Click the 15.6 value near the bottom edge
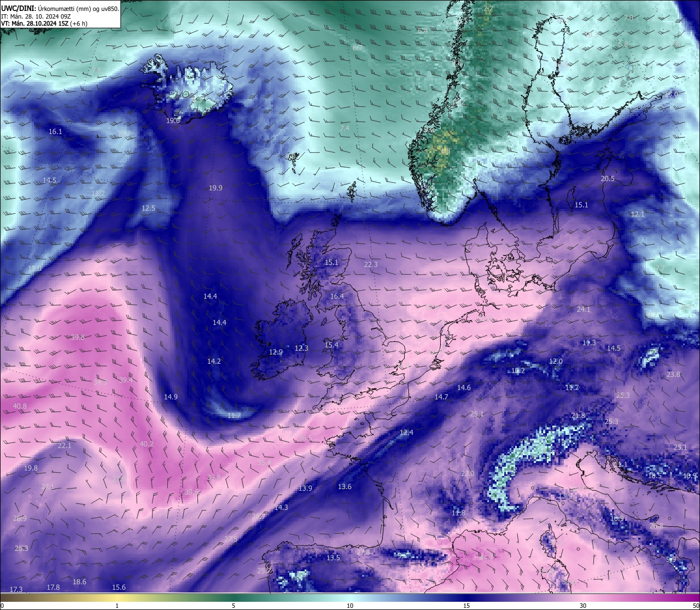The image size is (700, 610). coord(119,588)
